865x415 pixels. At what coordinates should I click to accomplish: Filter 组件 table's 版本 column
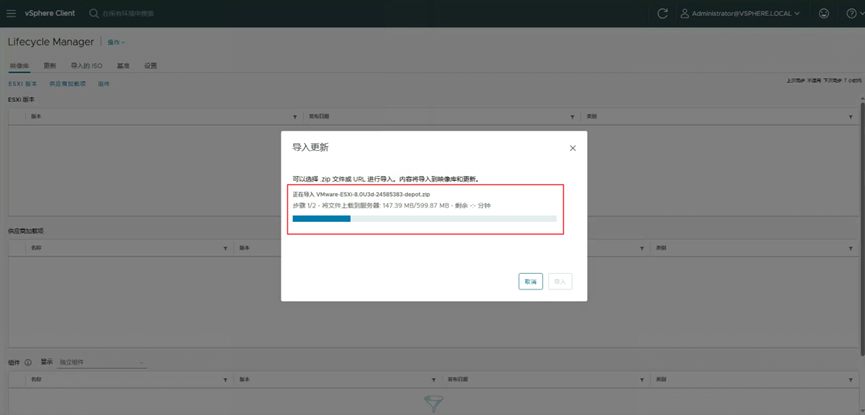pyautogui.click(x=434, y=380)
